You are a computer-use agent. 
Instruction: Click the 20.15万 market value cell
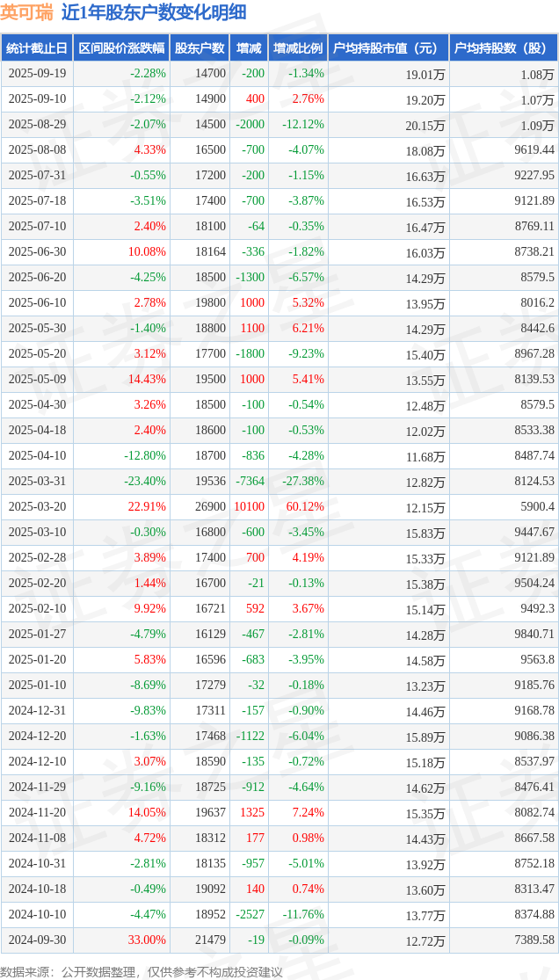click(x=425, y=126)
